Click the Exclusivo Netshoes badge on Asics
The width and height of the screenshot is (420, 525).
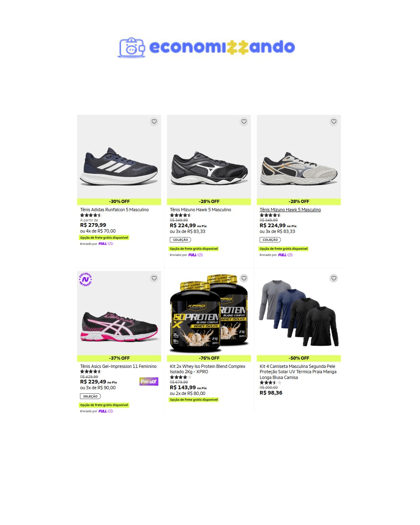point(85,279)
